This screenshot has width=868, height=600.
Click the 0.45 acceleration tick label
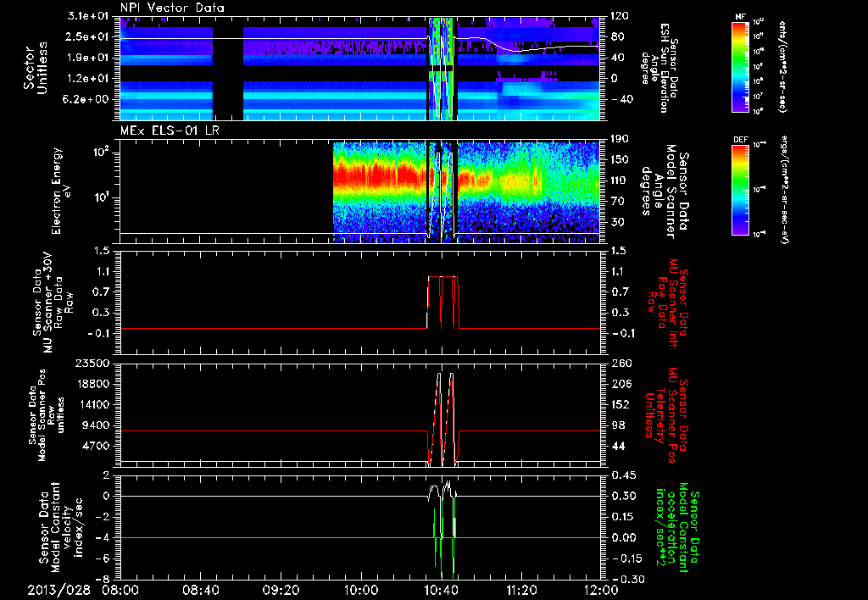(623, 475)
